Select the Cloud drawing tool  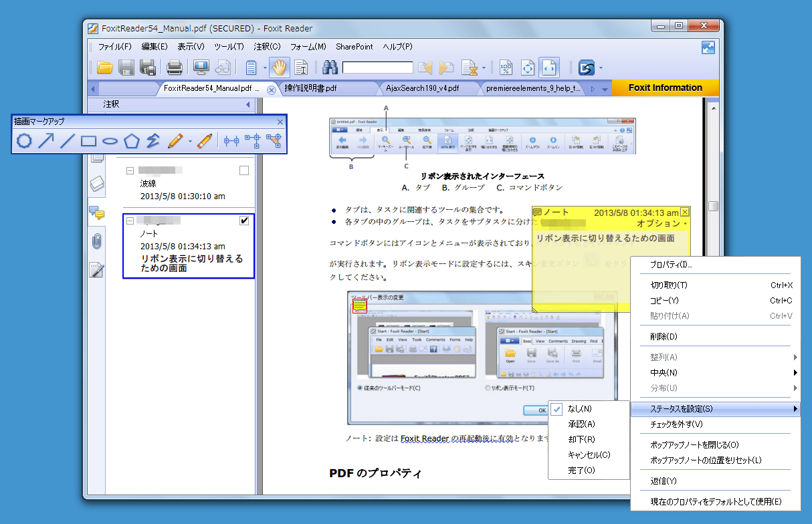24,141
